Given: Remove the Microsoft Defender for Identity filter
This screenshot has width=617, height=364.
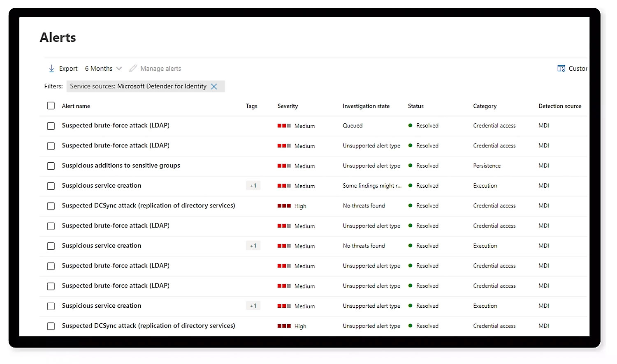Looking at the screenshot, I should 214,86.
